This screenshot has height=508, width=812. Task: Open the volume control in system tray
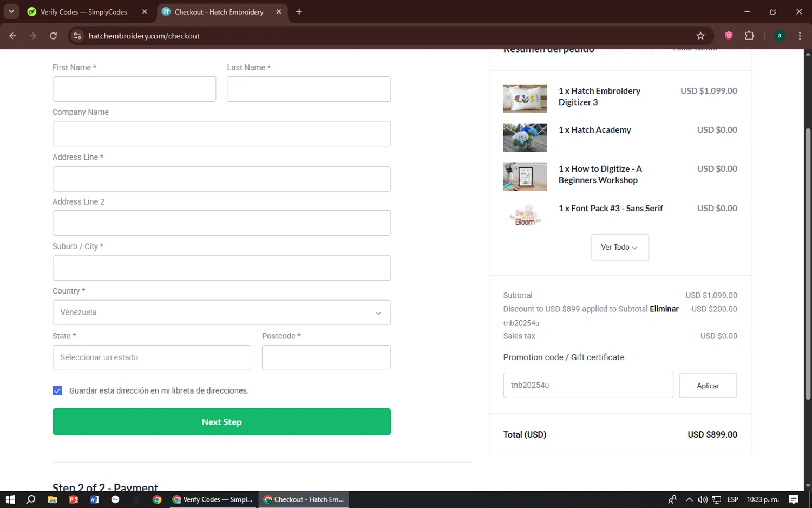pyautogui.click(x=703, y=499)
